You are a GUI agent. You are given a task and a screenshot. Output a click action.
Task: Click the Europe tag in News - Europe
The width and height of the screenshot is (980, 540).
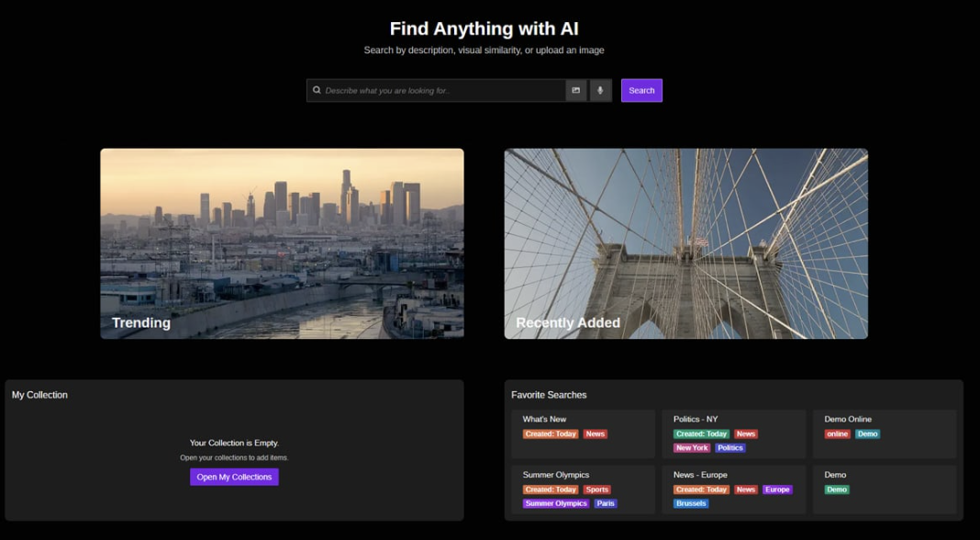coord(776,489)
